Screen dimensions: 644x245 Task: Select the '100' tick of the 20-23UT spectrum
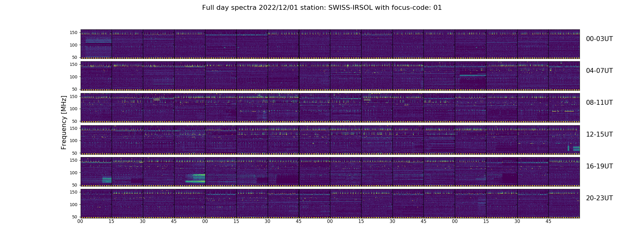pyautogui.click(x=74, y=205)
